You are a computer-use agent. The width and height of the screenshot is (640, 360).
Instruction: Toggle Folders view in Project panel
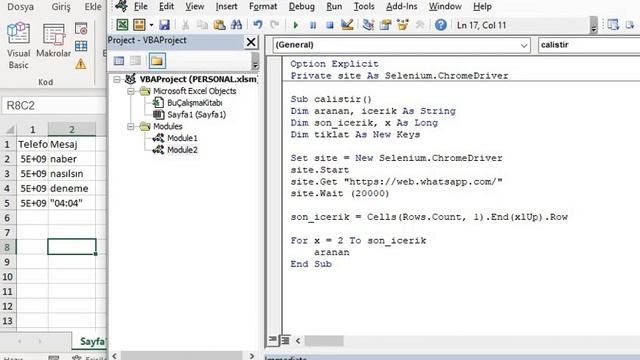157,61
